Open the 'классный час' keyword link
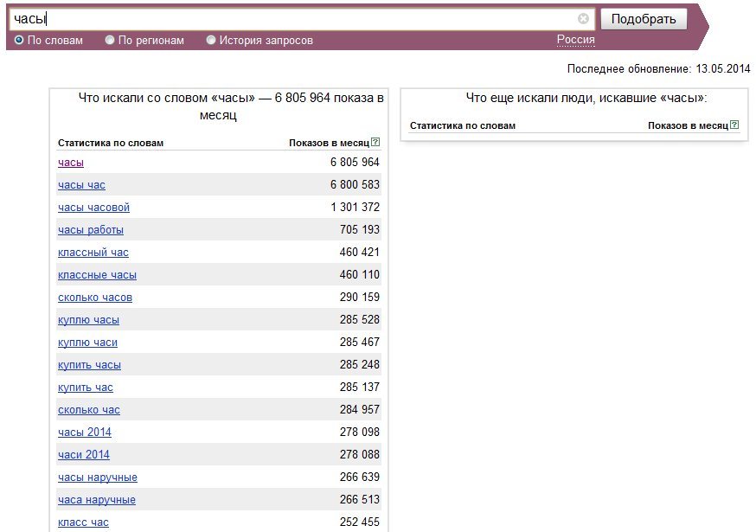This screenshot has width=756, height=532. 93,253
